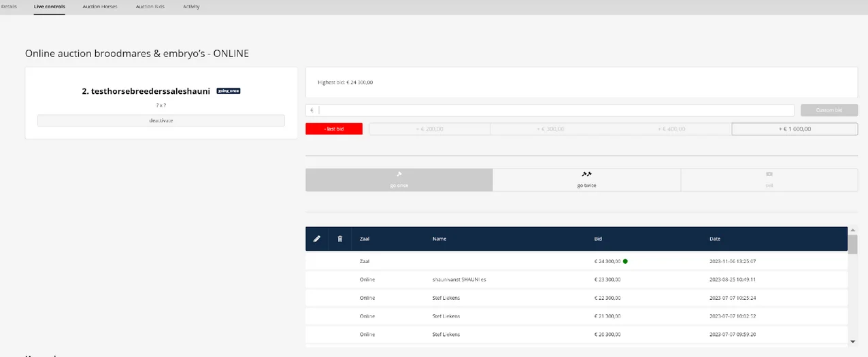Click the date 2023-07-07 09:59:20

point(733,335)
